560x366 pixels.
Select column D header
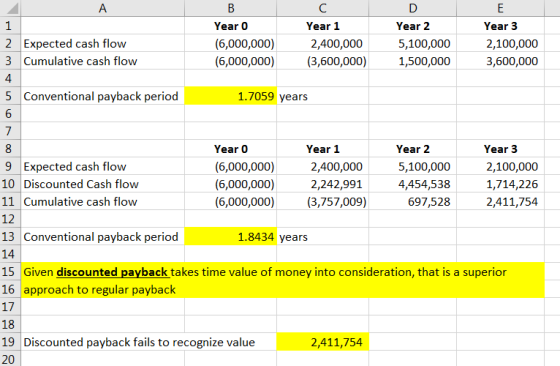pyautogui.click(x=412, y=8)
